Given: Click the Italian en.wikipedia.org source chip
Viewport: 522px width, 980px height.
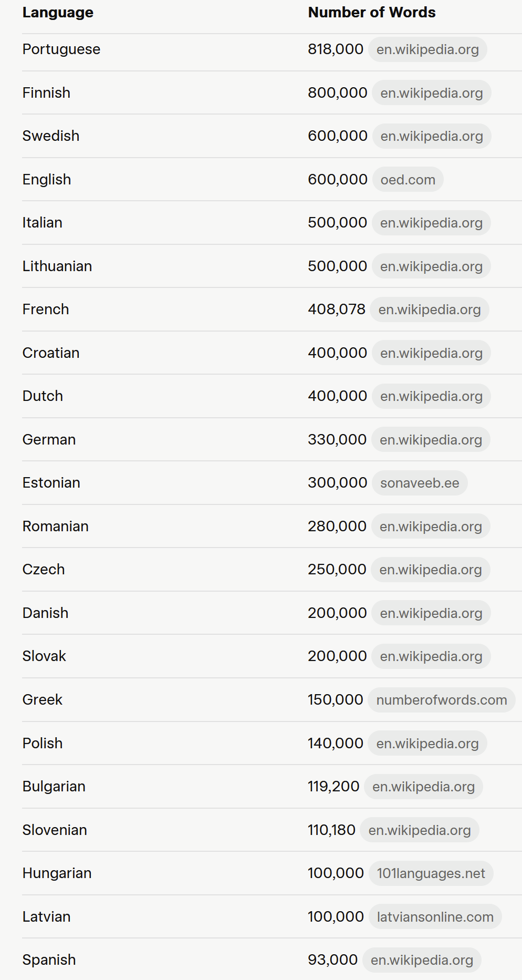Looking at the screenshot, I should pos(431,223).
